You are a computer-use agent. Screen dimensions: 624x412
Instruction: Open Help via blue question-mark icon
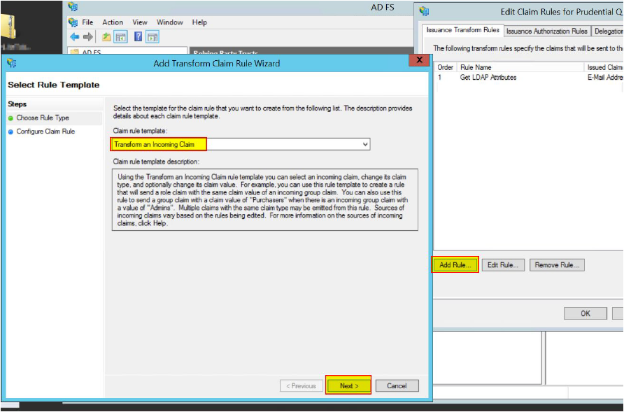pyautogui.click(x=136, y=35)
